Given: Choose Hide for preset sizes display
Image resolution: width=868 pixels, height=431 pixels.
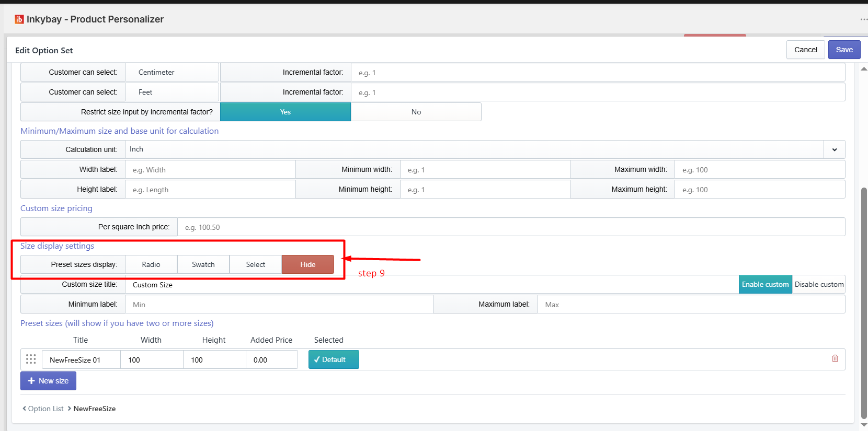Looking at the screenshot, I should (308, 264).
